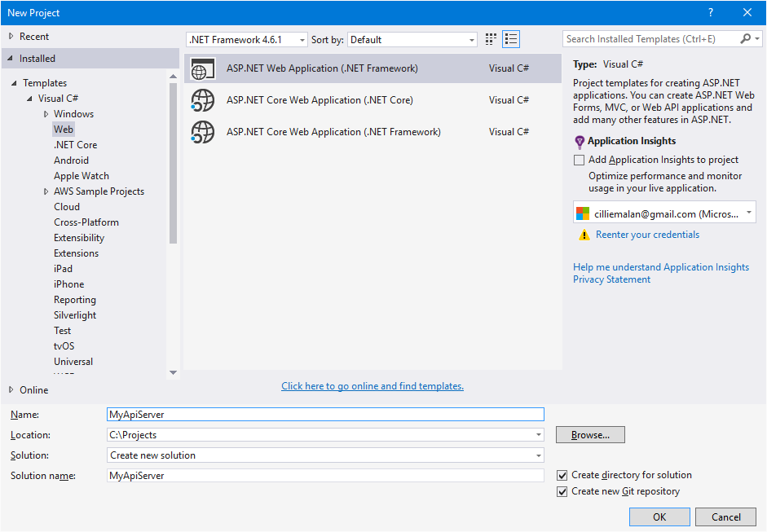Expand the Online section
Image resolution: width=767 pixels, height=532 pixels.
(x=11, y=389)
